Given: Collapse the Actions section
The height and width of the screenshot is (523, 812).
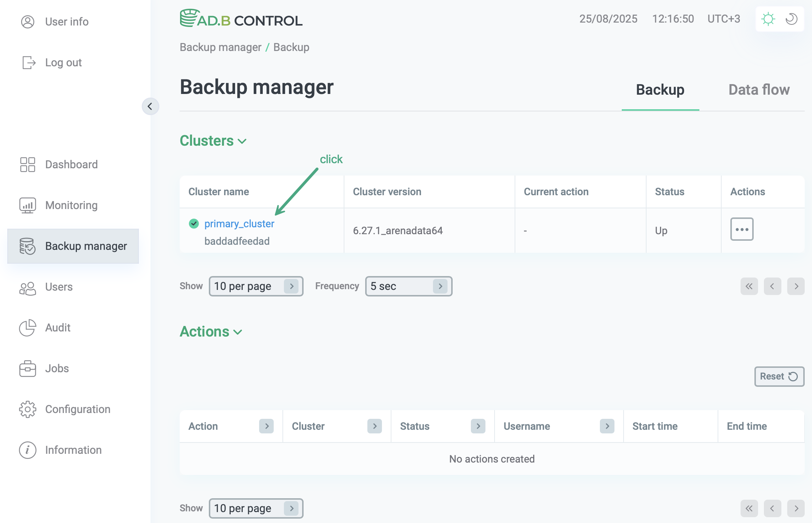Looking at the screenshot, I should [x=238, y=332].
